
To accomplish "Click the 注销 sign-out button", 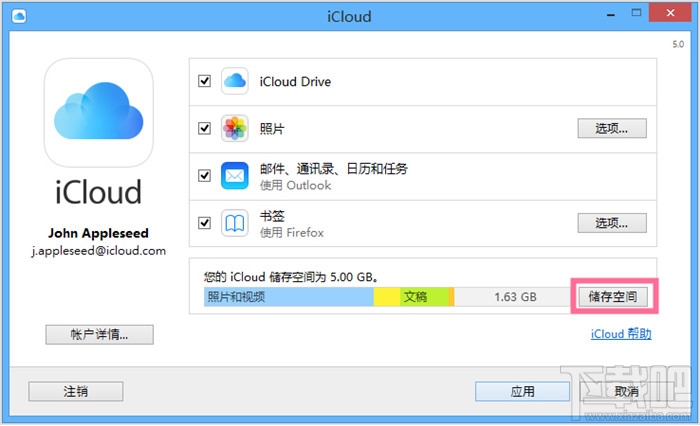I will 76,392.
